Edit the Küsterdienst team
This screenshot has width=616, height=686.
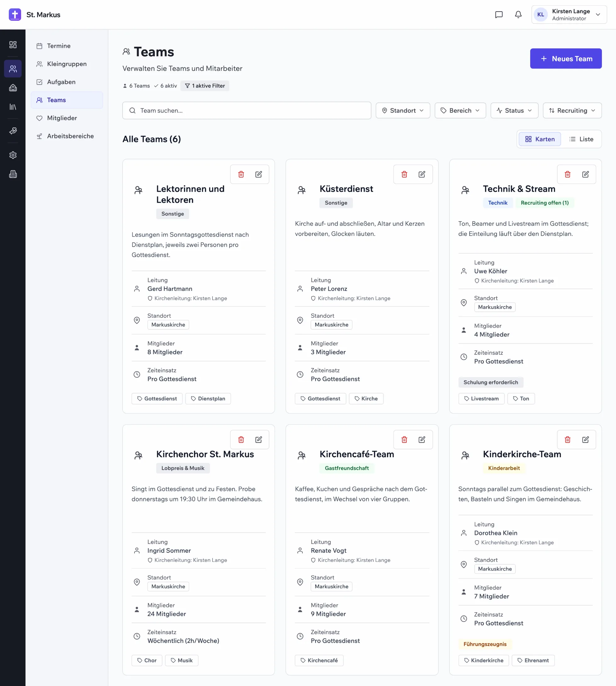point(422,174)
